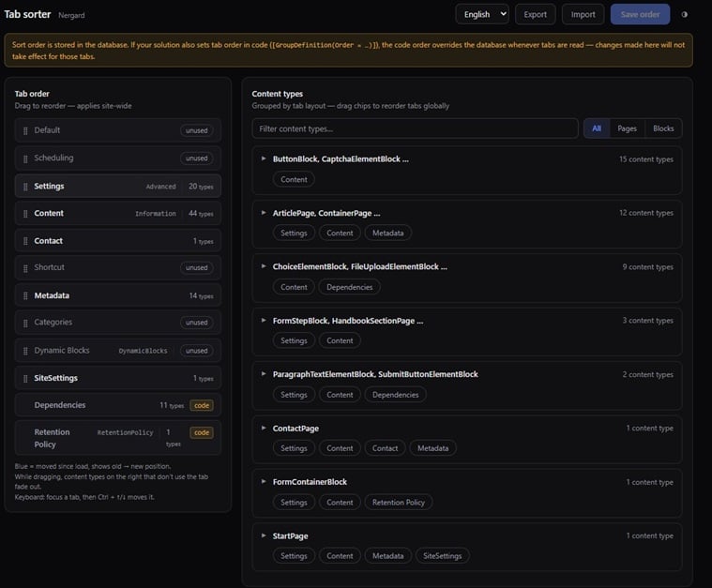This screenshot has width=712, height=588.
Task: Expand the ChoiceElementBlock, FileUploadElementBlock group
Action: [x=264, y=266]
